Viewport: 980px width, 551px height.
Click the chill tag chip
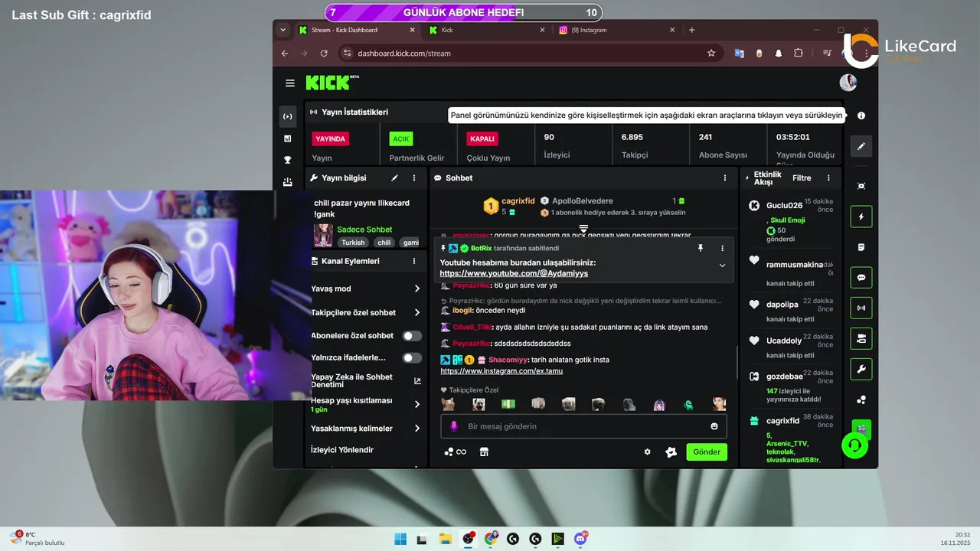pyautogui.click(x=384, y=243)
